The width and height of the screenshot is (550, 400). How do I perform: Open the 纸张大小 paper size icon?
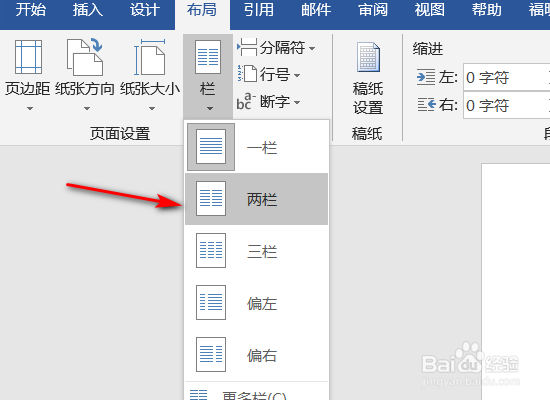pyautogui.click(x=150, y=57)
